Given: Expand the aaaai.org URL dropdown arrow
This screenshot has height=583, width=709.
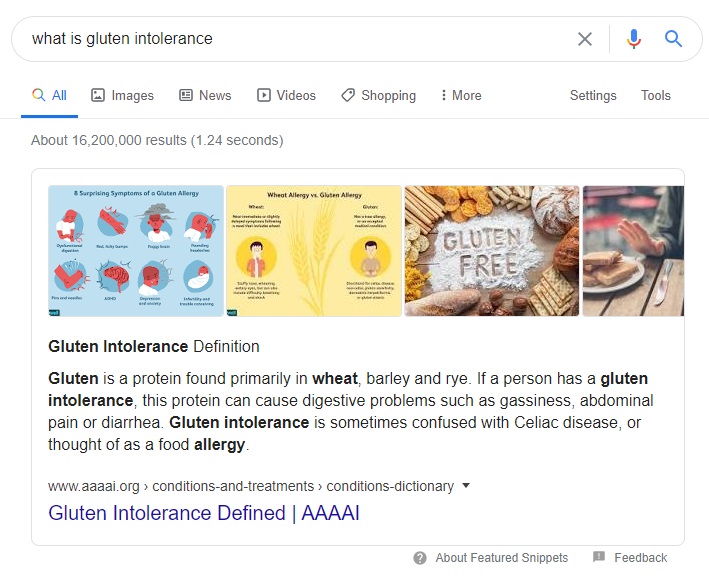Looking at the screenshot, I should click(465, 487).
